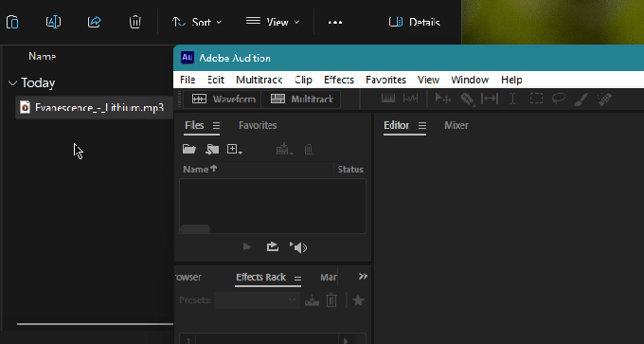
Task: Switch to the Favorites panel tab
Action: tap(258, 125)
